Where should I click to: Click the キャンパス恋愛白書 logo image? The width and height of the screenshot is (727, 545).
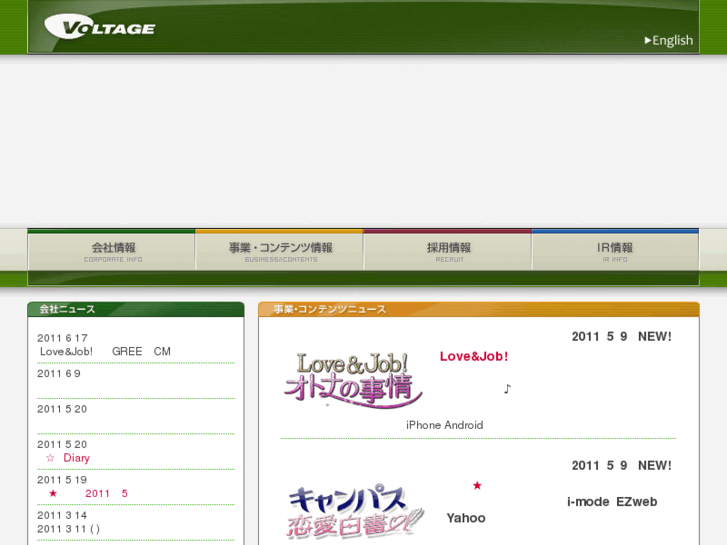pos(355,512)
